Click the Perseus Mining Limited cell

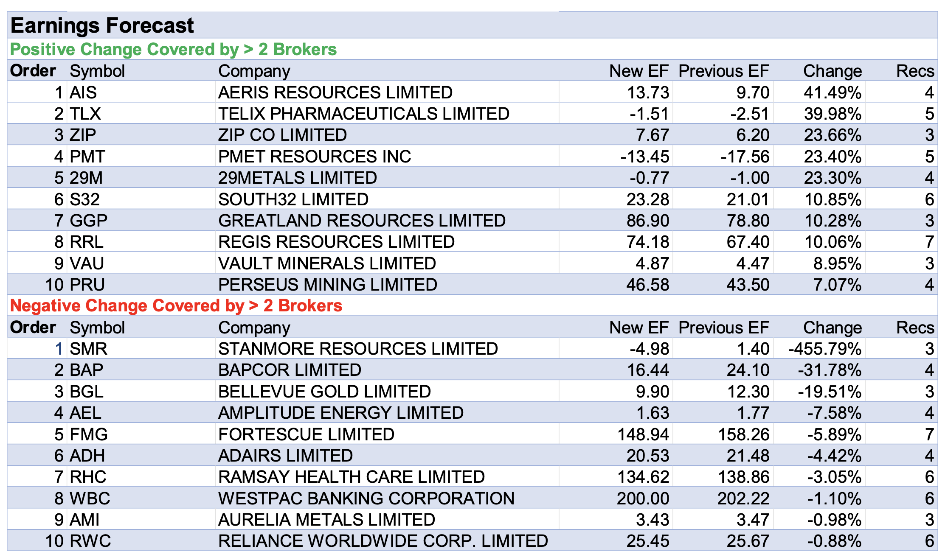click(x=327, y=285)
